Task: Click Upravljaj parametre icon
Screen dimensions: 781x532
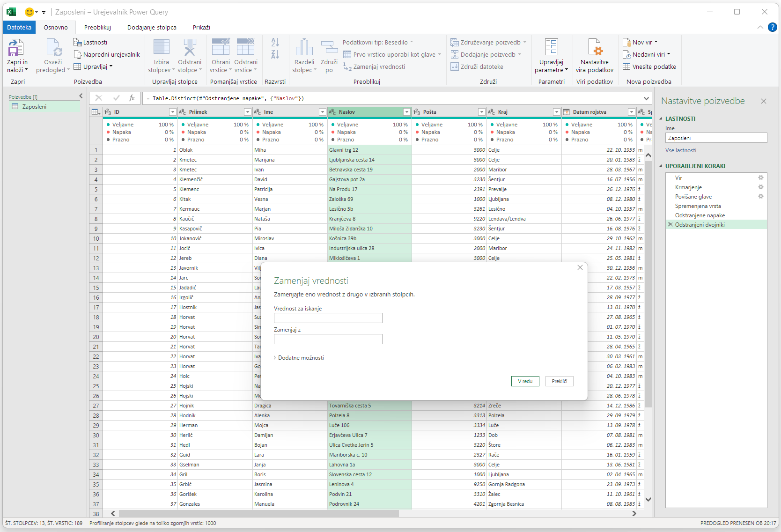Action: click(551, 47)
